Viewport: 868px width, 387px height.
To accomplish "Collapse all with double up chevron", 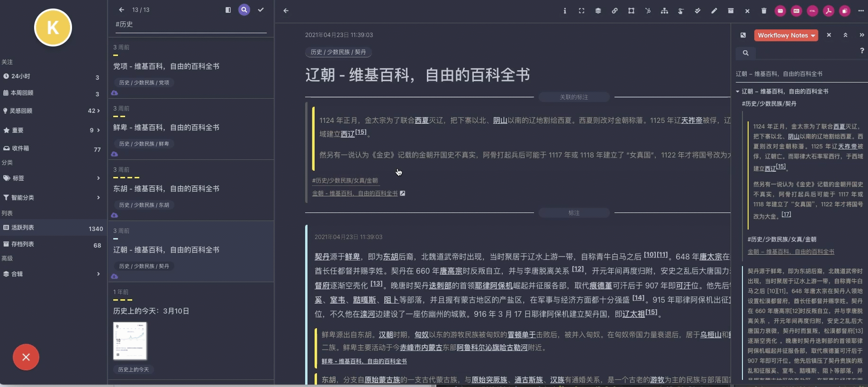I will pos(845,35).
